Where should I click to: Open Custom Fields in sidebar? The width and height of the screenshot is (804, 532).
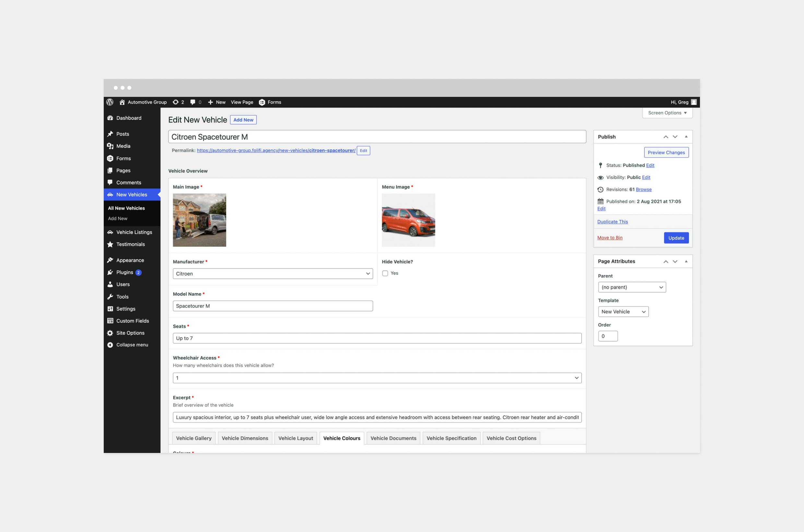tap(132, 321)
